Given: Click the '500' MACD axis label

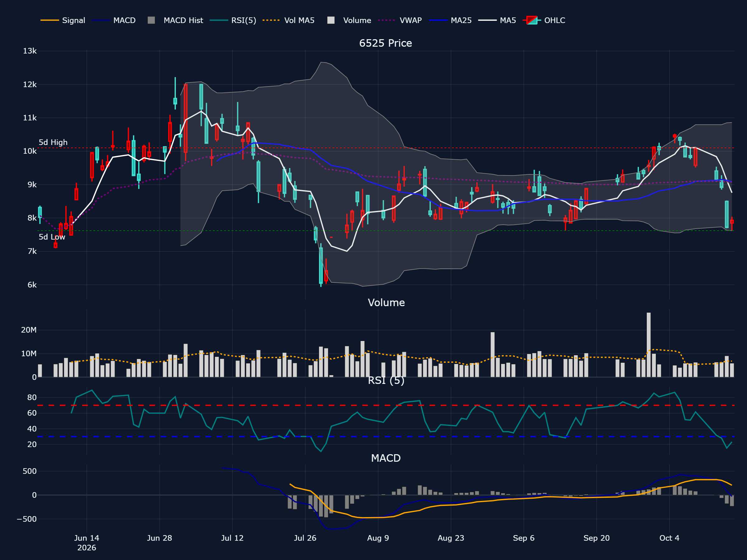Looking at the screenshot, I should 30,471.
